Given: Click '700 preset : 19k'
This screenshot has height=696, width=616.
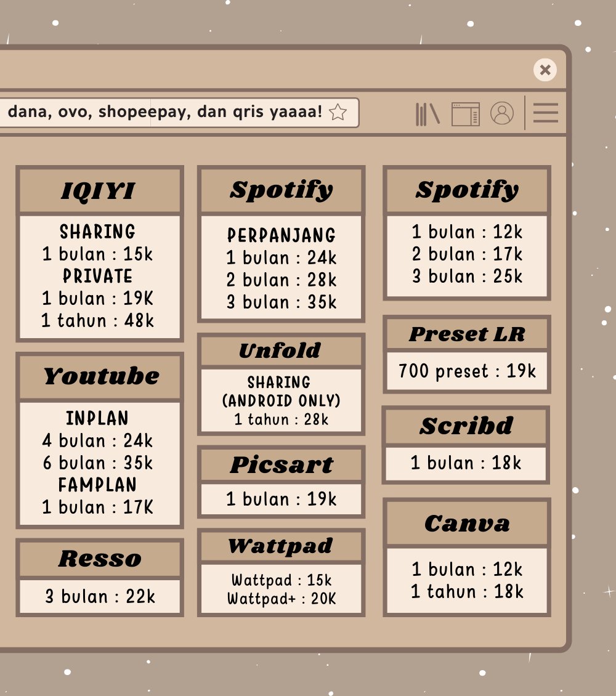Looking at the screenshot, I should click(x=467, y=371).
